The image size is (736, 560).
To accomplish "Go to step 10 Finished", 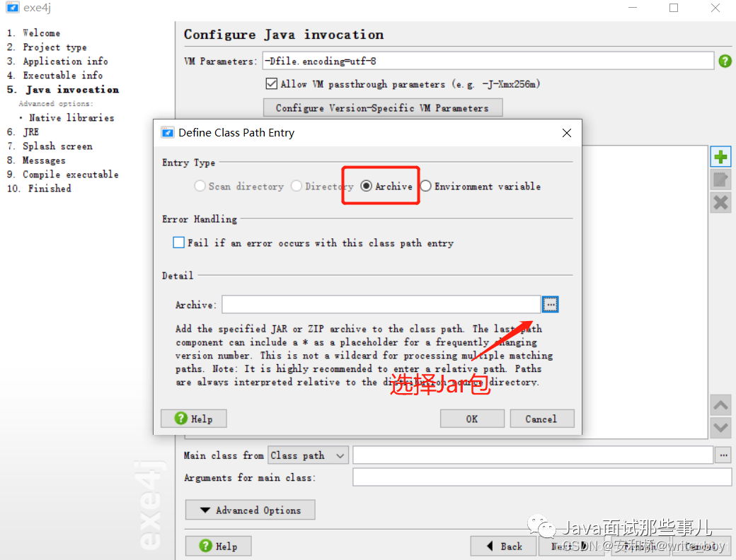I will click(39, 188).
